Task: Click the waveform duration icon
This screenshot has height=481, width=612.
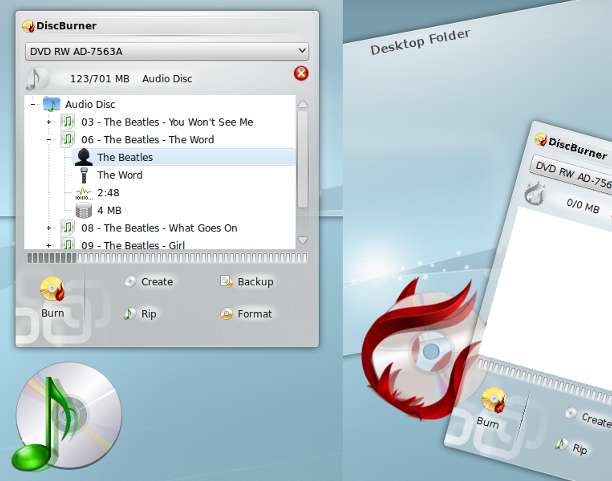Action: point(84,192)
